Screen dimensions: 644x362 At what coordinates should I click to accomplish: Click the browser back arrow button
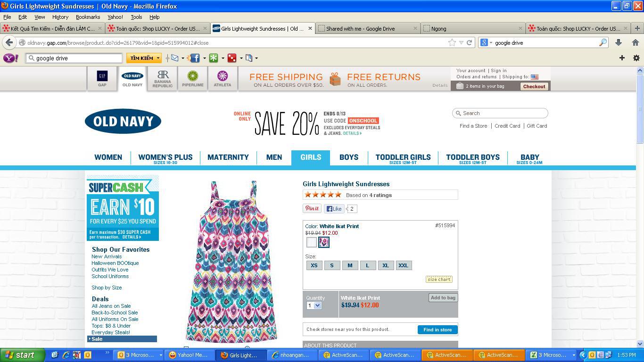click(x=9, y=42)
